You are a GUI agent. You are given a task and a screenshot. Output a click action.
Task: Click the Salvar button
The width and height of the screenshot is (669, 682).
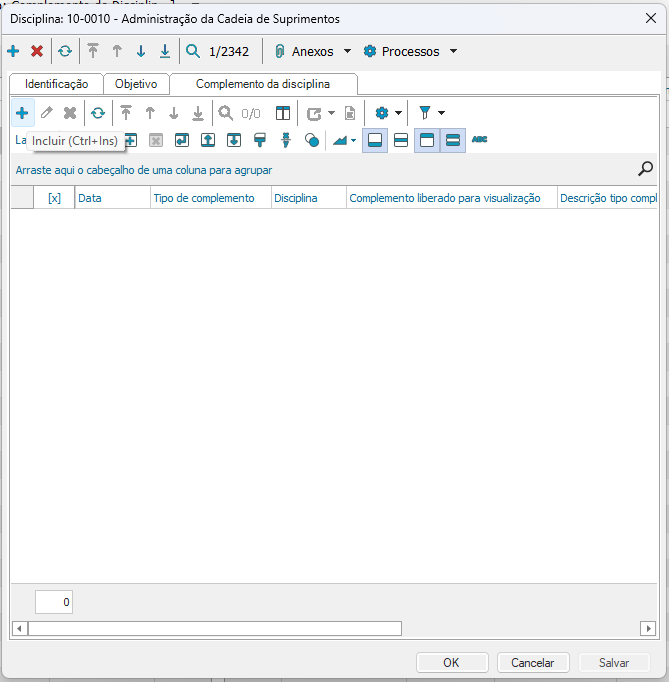(614, 662)
